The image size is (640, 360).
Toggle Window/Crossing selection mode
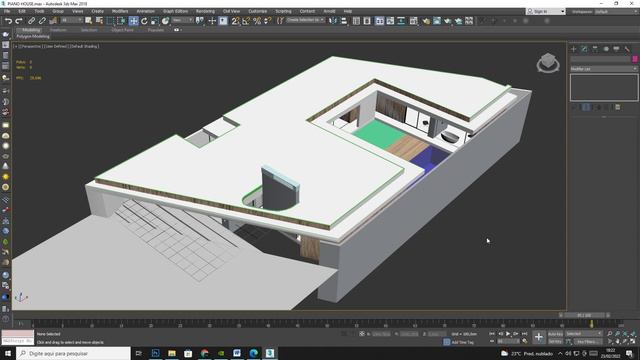(x=121, y=21)
